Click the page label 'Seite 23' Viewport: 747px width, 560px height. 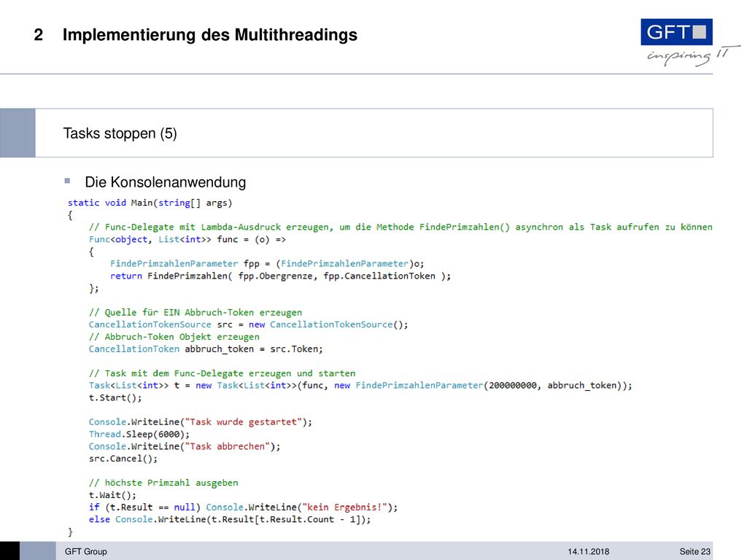click(694, 551)
